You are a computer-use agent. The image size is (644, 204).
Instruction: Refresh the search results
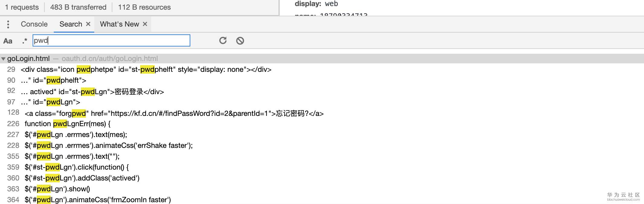point(223,40)
